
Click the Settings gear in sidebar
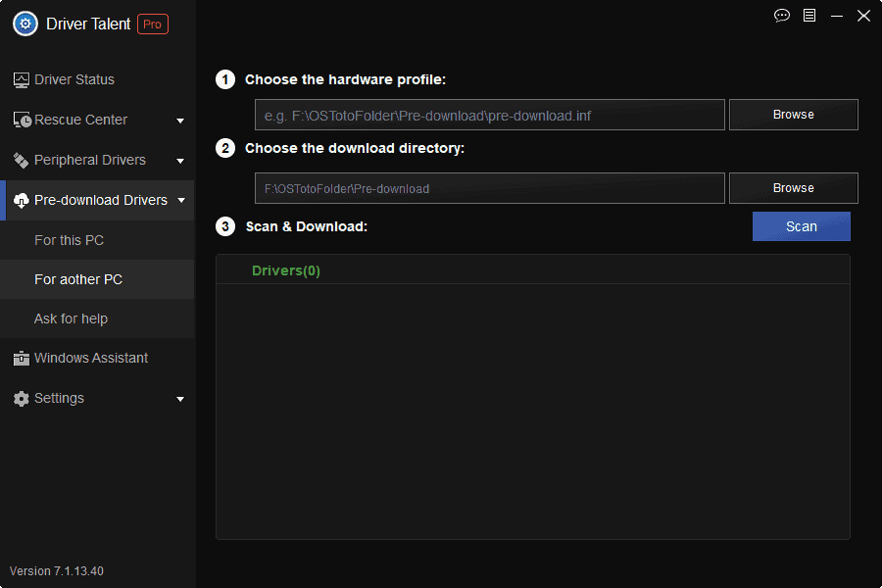[21, 398]
